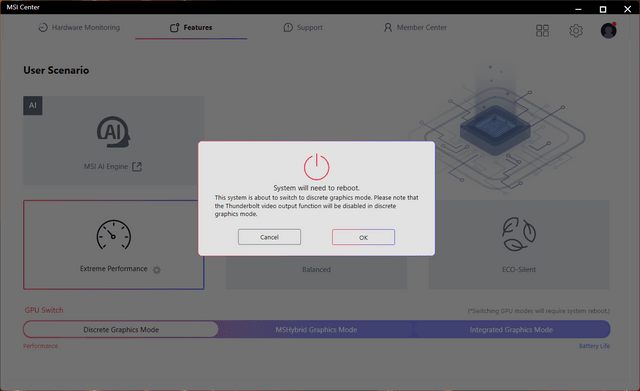Click the User Scenario heading
The width and height of the screenshot is (640, 391).
pos(56,70)
